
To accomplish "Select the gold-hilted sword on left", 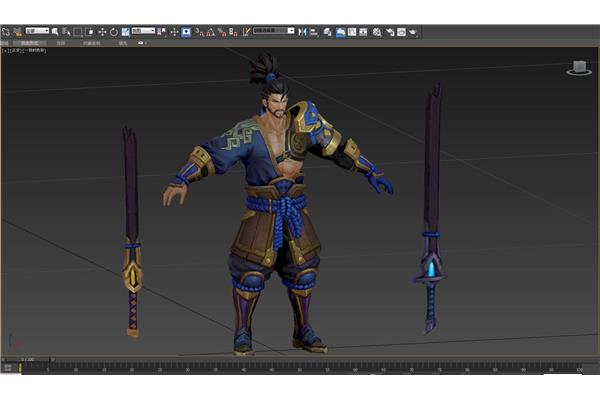I will [132, 232].
